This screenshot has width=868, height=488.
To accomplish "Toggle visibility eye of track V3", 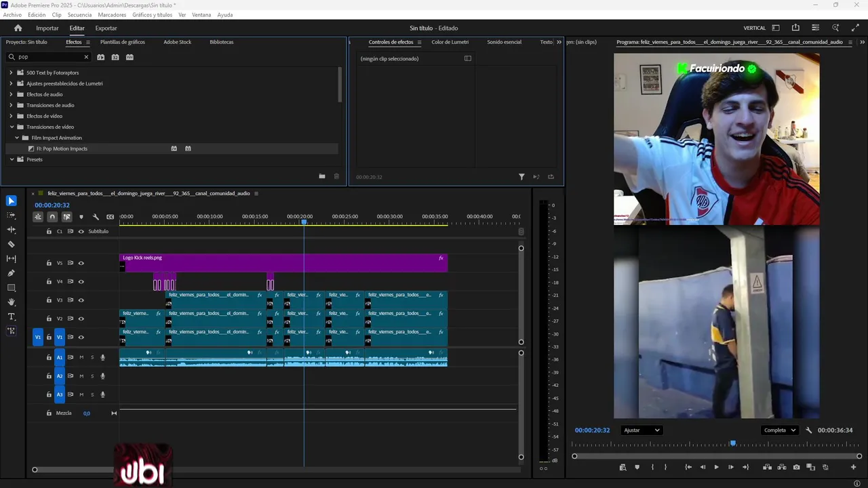I will [81, 300].
